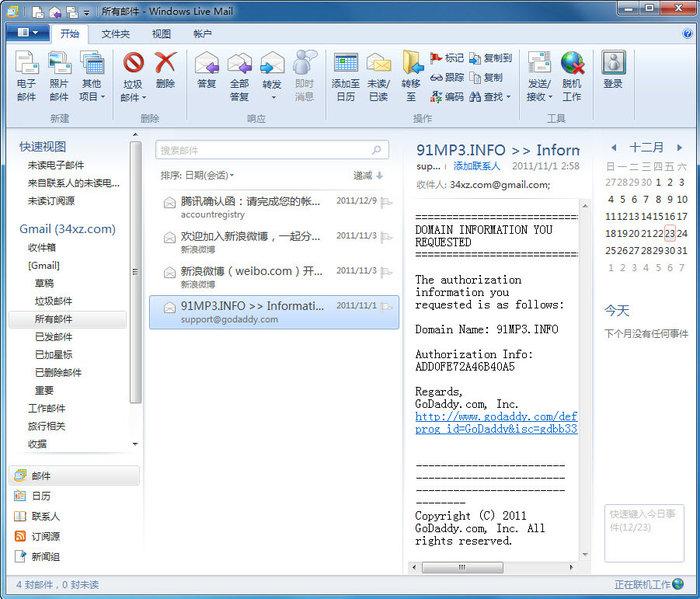Toggle flag on the 91MP3.INFO message
The image size is (700, 599).
coord(386,307)
